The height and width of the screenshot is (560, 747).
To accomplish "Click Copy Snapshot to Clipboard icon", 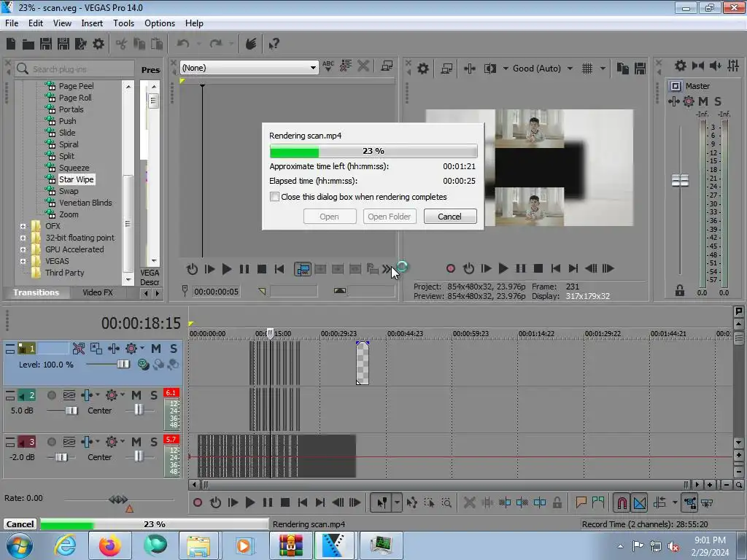I will (x=622, y=69).
